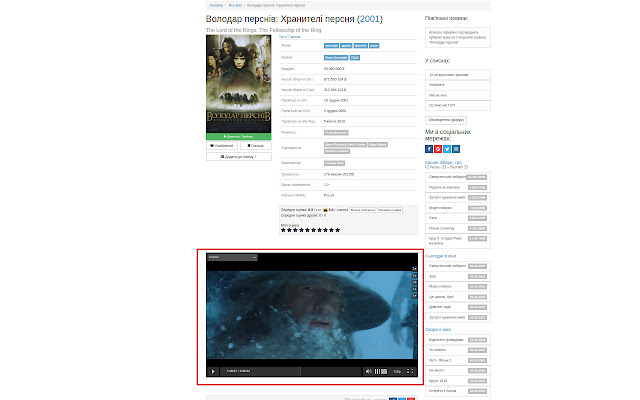Open the Facebook page from sidebar socials
This screenshot has height=400, width=640.
click(429, 149)
